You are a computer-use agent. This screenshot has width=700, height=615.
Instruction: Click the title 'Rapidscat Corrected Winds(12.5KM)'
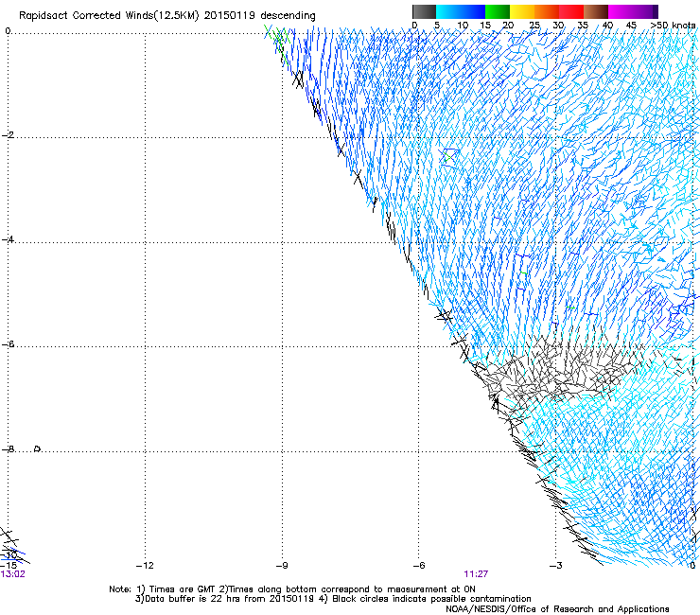tap(109, 16)
